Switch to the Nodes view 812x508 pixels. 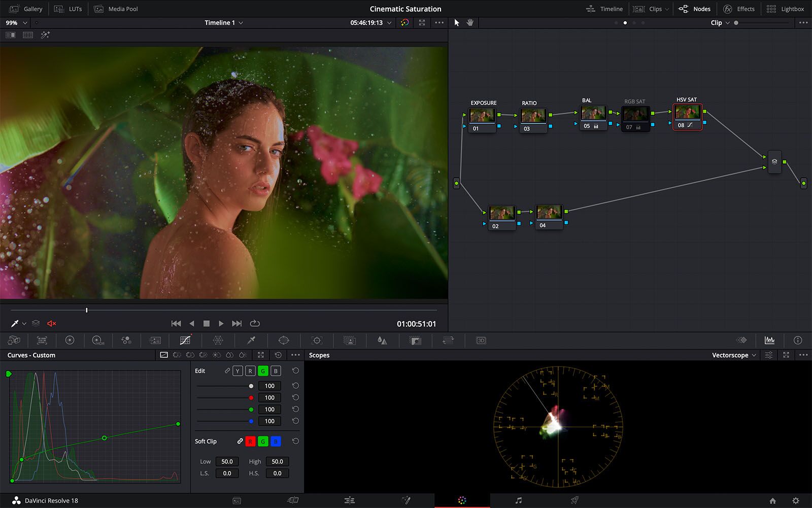tap(695, 9)
